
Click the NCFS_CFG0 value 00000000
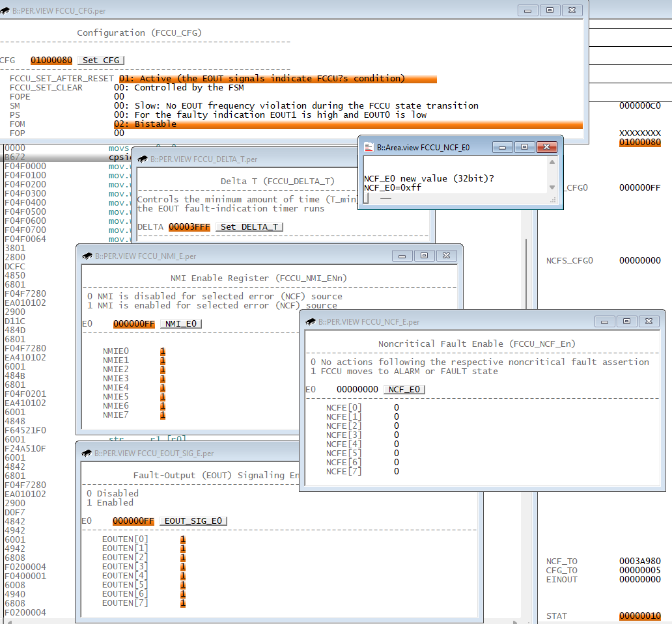click(640, 260)
